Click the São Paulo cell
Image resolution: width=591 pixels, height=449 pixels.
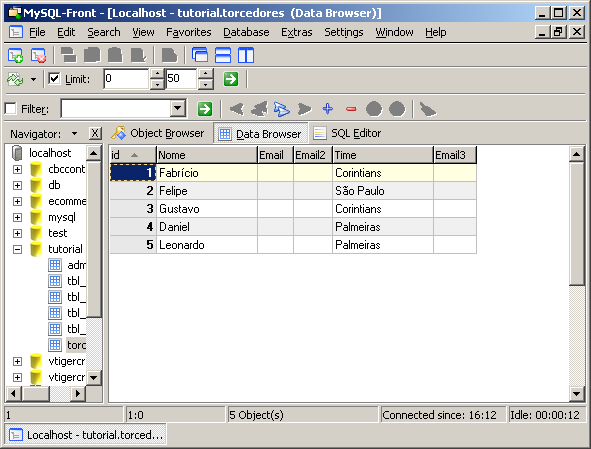click(383, 191)
